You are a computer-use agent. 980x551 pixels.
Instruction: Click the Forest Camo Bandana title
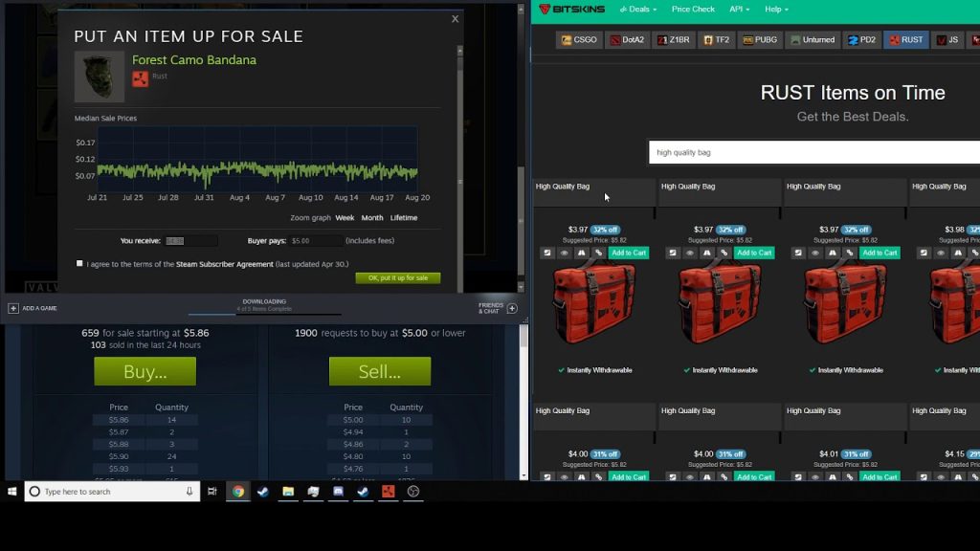pos(193,60)
